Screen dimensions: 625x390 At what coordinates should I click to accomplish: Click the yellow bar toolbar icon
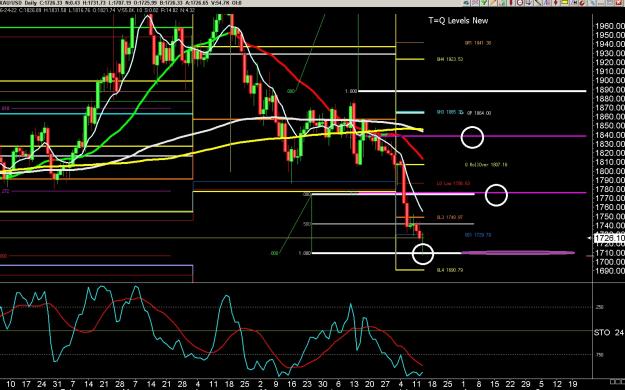pyautogui.click(x=565, y=2)
